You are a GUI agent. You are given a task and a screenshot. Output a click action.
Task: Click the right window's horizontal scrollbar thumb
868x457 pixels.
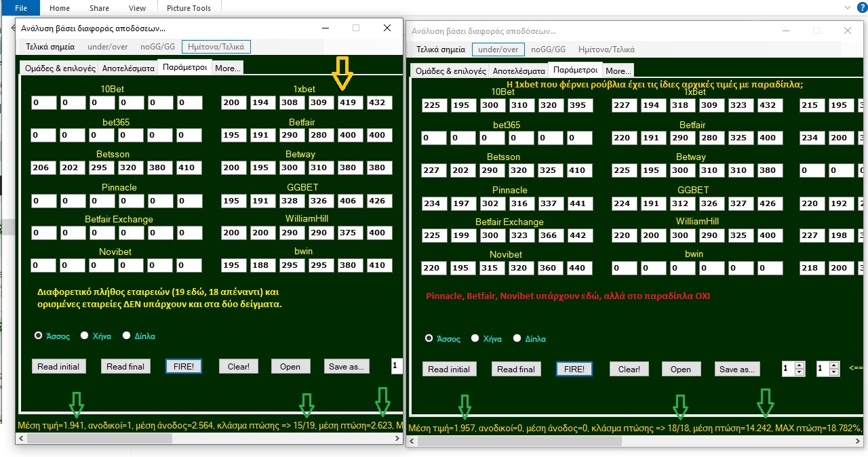click(x=519, y=441)
